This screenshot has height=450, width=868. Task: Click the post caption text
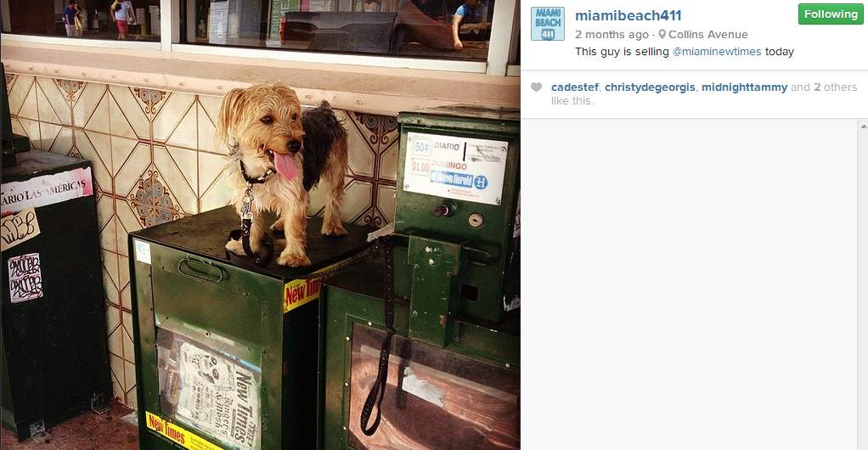click(x=685, y=52)
